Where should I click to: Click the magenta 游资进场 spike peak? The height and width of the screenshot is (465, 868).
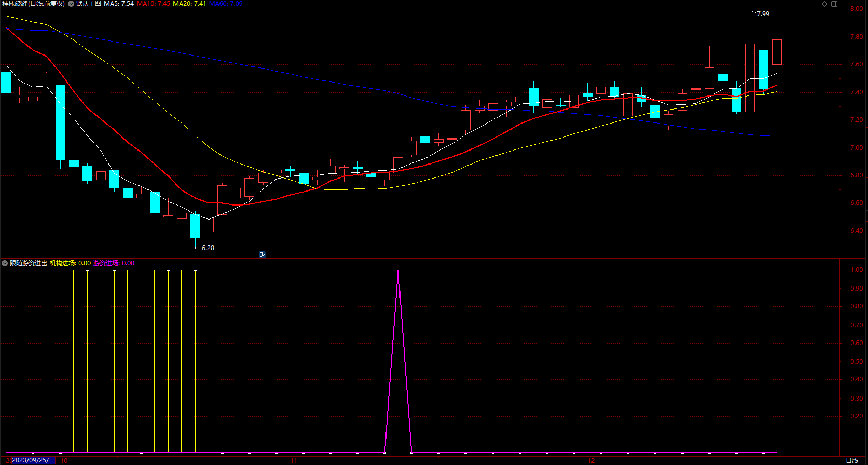398,271
